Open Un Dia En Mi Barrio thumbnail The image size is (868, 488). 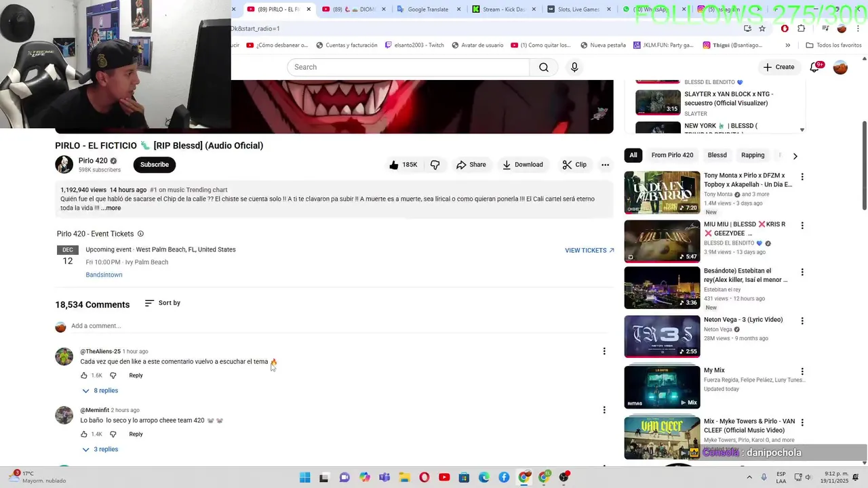(x=662, y=192)
